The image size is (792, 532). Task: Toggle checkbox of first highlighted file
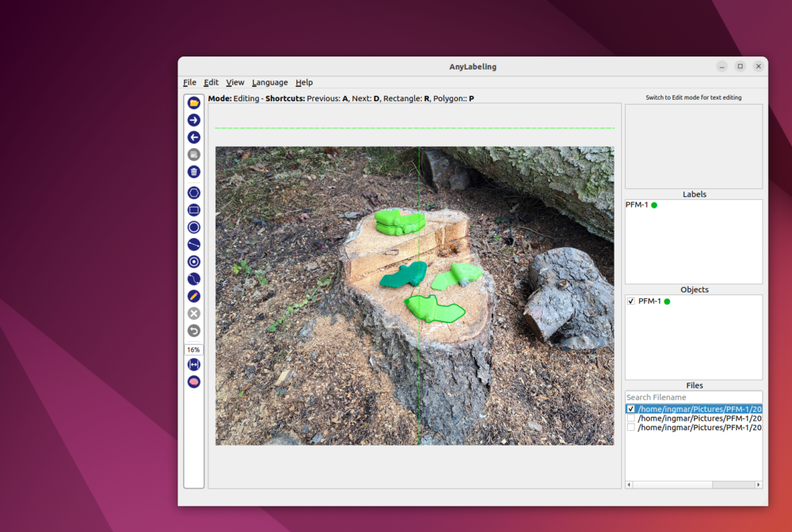631,409
